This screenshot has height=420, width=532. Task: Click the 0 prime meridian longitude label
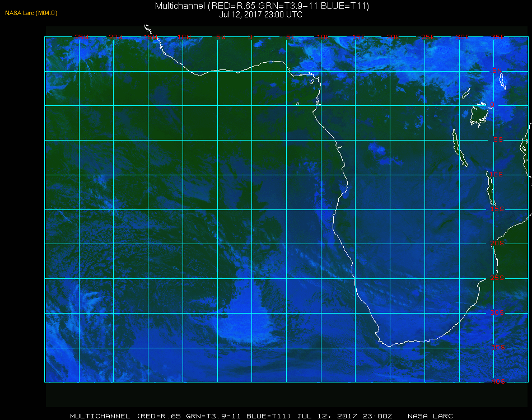click(250, 37)
